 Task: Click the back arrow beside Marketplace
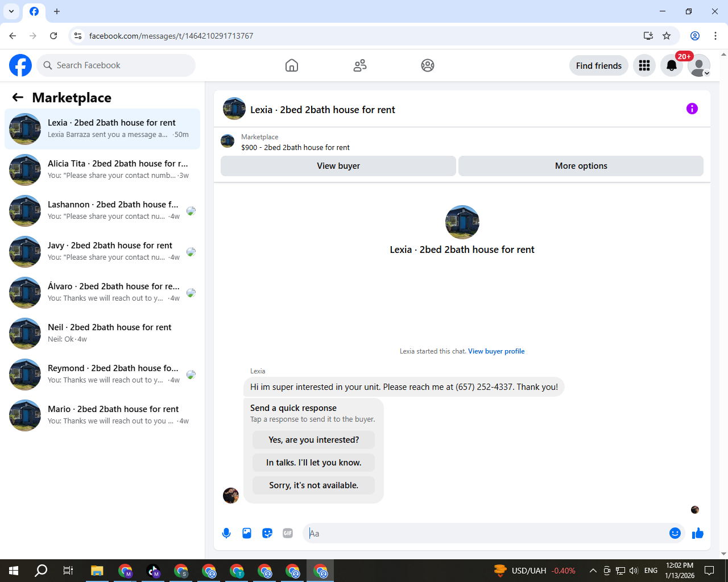coord(18,97)
